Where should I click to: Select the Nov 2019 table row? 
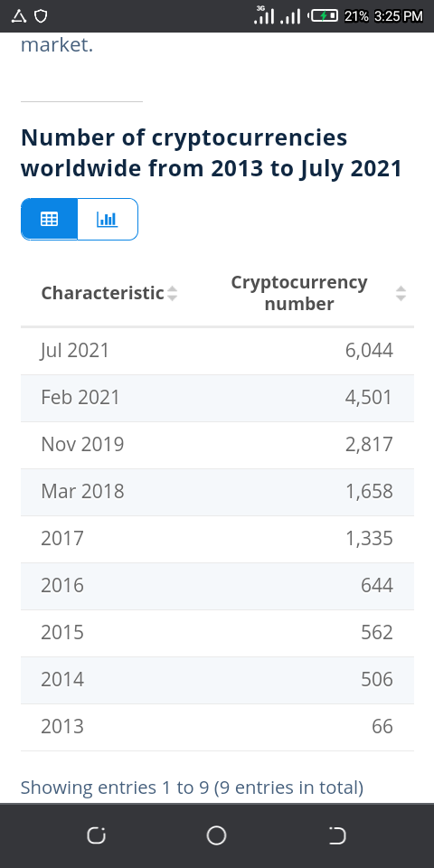pos(217,445)
